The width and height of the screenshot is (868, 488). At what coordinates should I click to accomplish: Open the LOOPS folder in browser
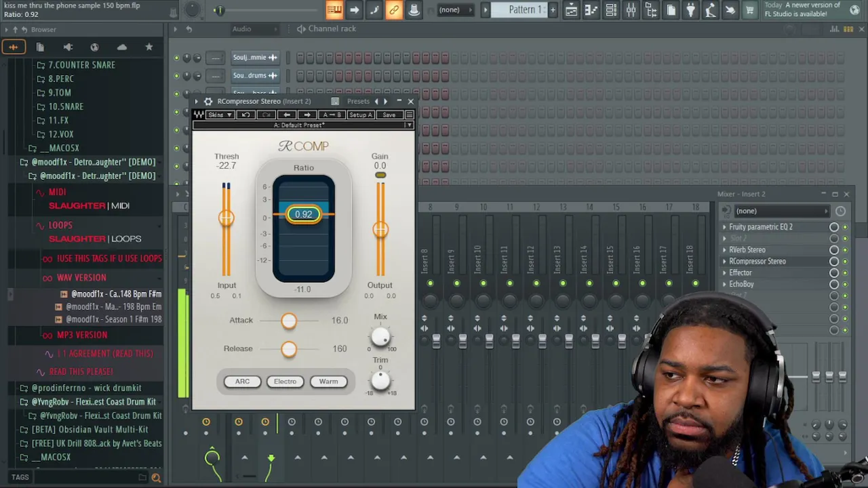point(60,225)
